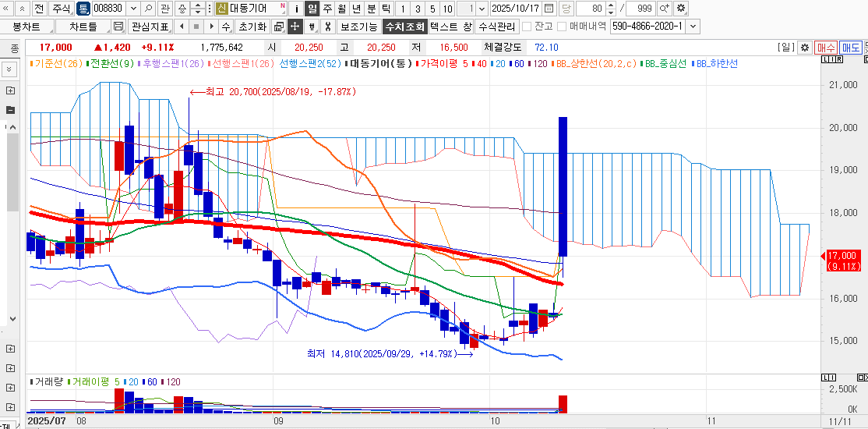
Task: Open the 봉차트 chart type dropdown
Action: click(29, 27)
